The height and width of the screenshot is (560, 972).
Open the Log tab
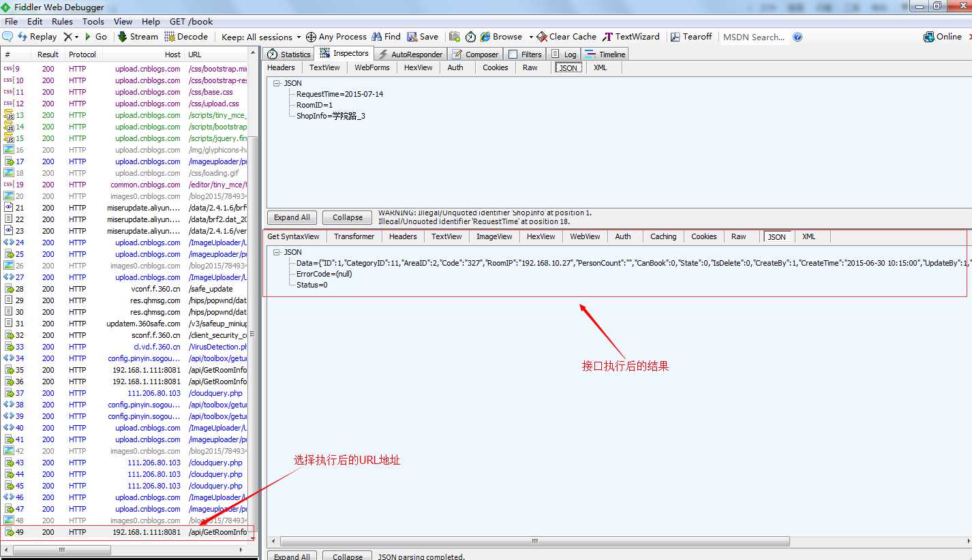coord(564,54)
